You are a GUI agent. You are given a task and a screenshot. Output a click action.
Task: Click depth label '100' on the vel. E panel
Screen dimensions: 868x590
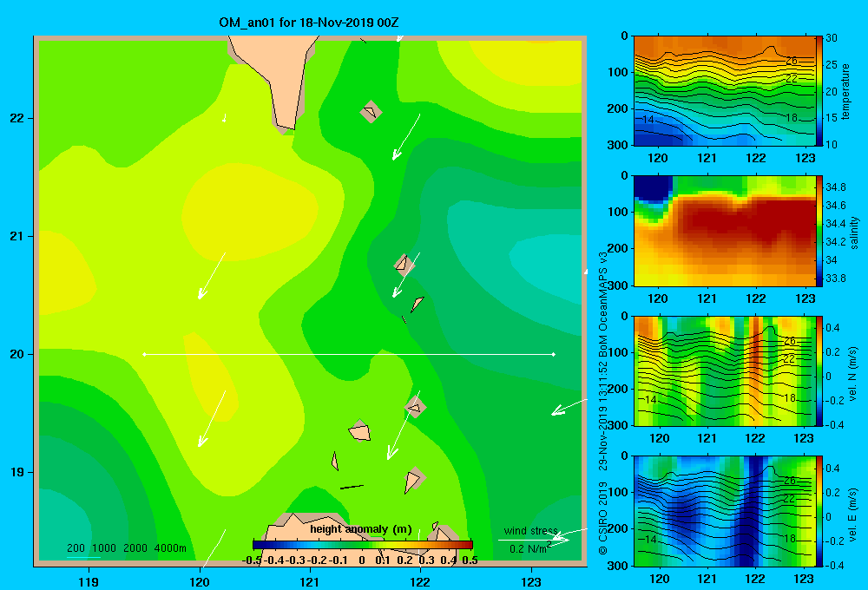618,492
